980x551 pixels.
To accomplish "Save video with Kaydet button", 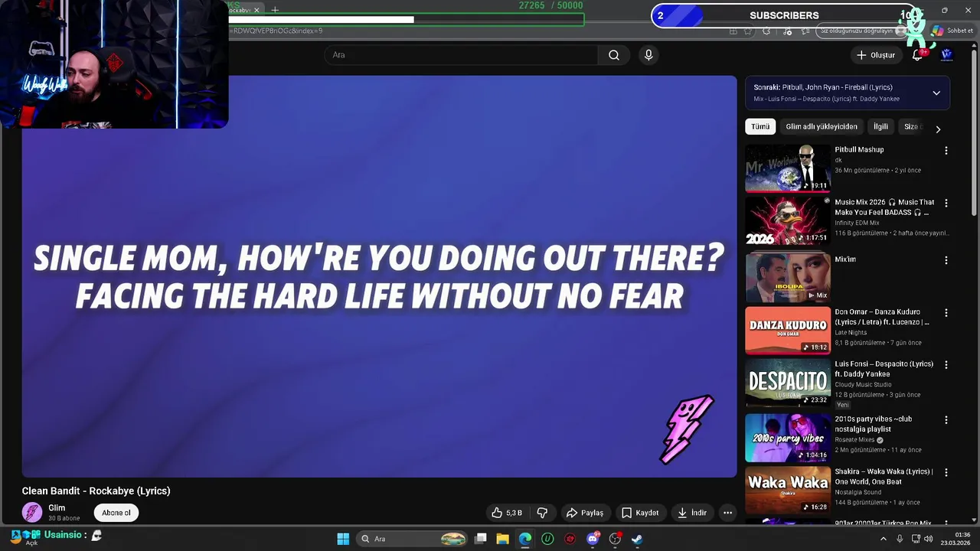I will (x=640, y=513).
